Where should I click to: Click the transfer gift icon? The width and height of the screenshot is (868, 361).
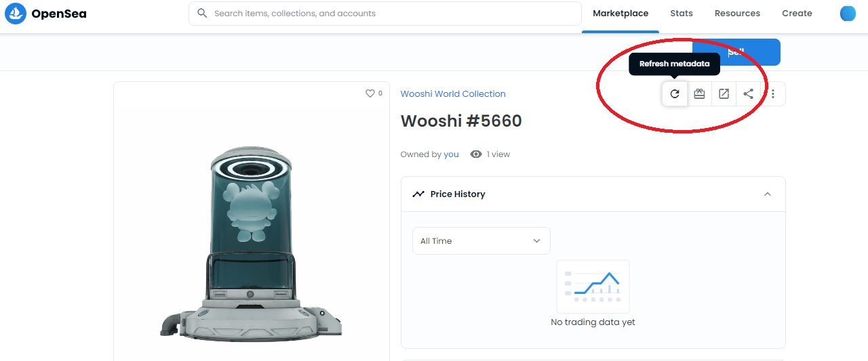coord(699,94)
